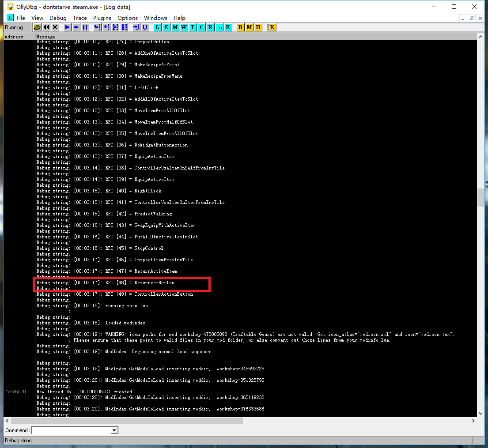The width and height of the screenshot is (488, 448).
Task: Show Executable modules with E button
Action: 166,27
